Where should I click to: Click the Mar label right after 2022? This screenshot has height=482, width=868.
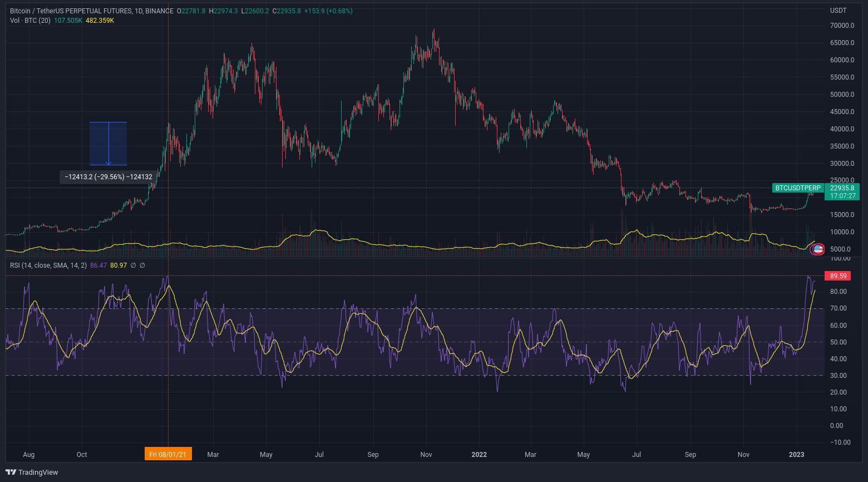coord(531,455)
